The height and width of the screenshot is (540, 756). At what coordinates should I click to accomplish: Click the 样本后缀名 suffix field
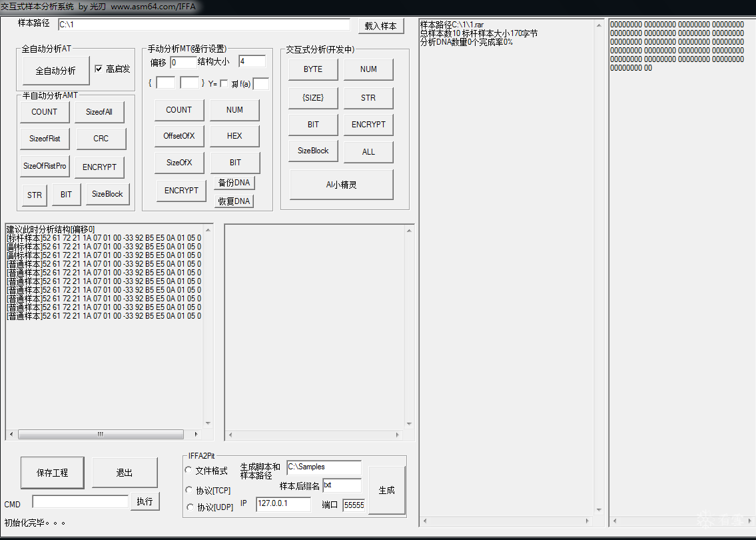(342, 485)
